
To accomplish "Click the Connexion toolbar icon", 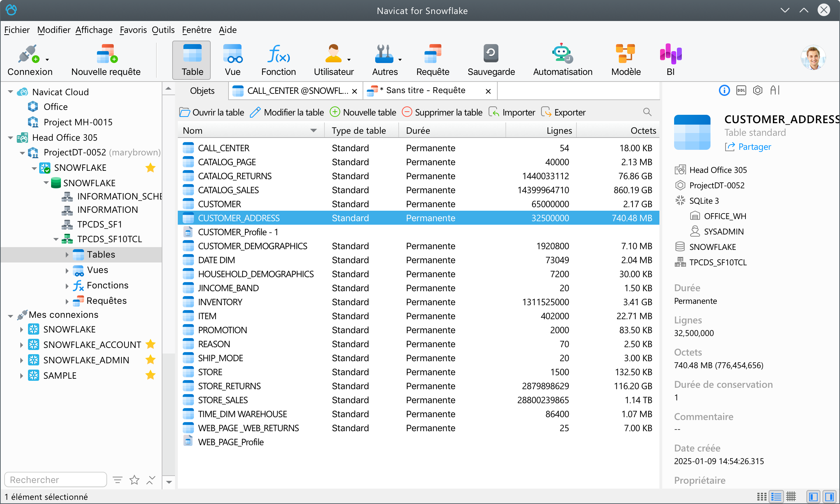I will (29, 60).
